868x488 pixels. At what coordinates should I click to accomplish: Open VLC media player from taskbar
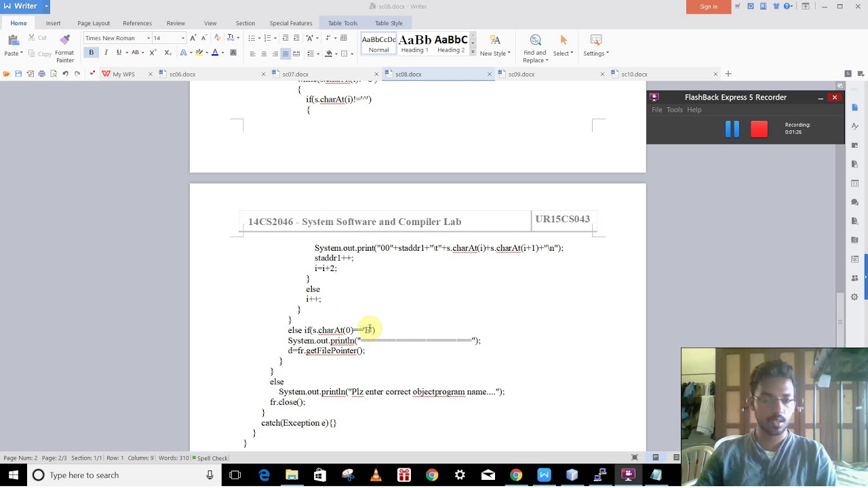click(376, 475)
